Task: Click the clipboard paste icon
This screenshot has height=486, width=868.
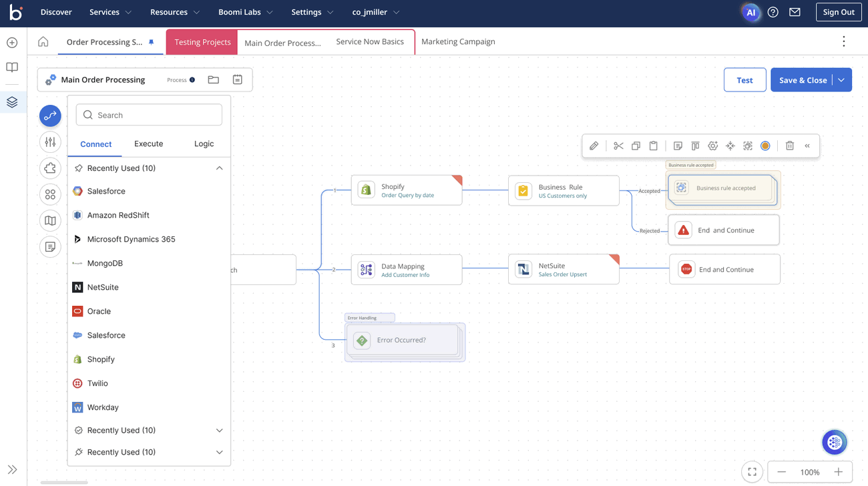Action: tap(654, 146)
